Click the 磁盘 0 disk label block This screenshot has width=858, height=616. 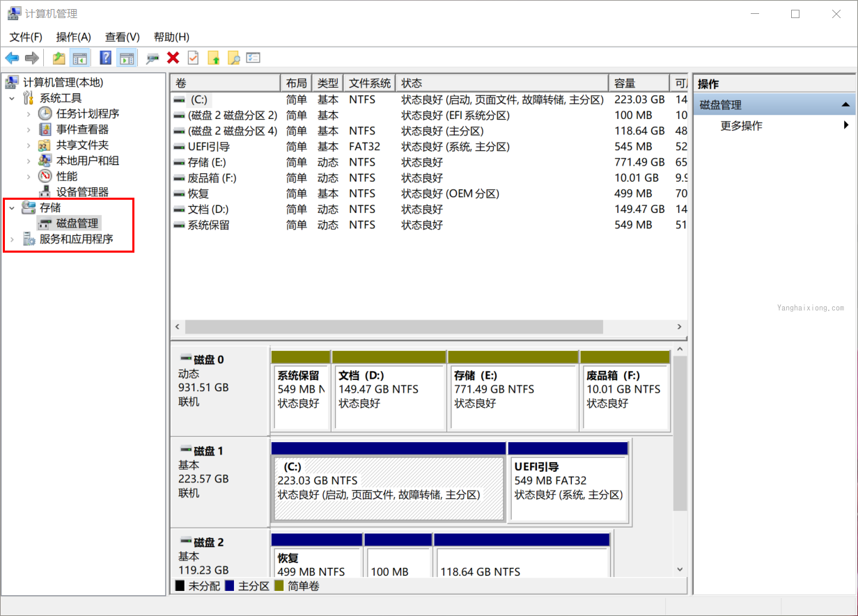(x=220, y=390)
